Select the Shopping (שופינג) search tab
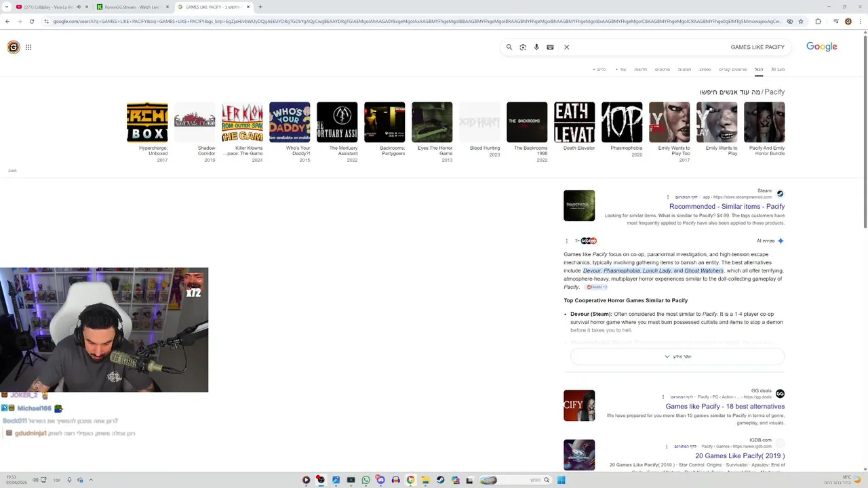 click(x=705, y=69)
